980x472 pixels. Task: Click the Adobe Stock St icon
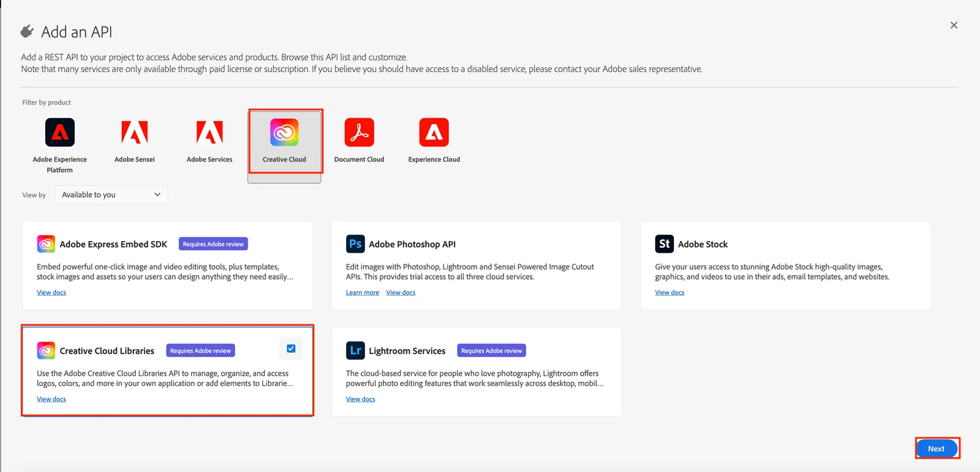point(665,244)
